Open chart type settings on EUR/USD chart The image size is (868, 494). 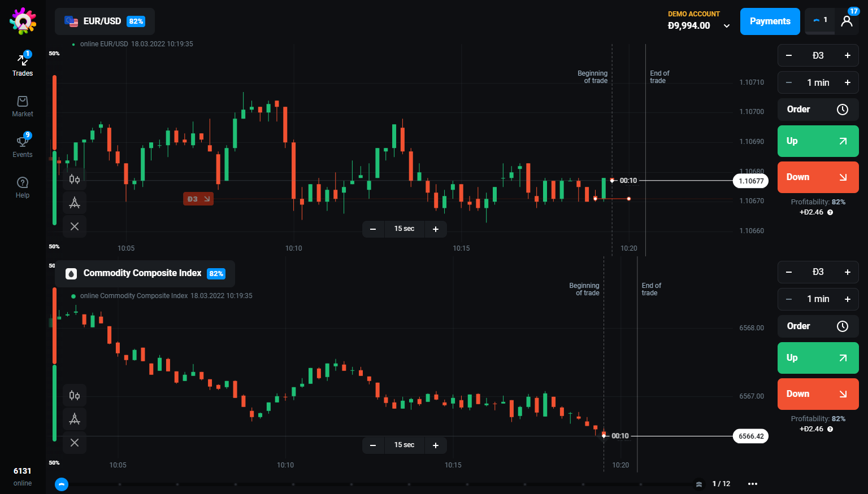[75, 180]
